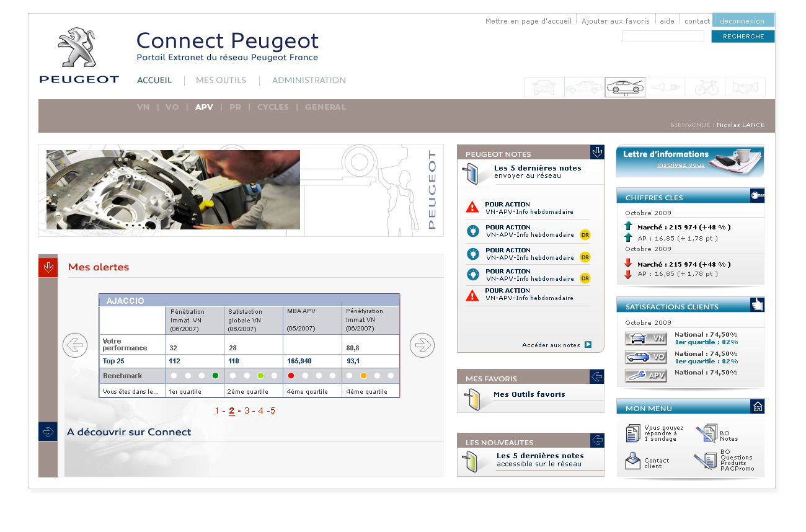Click the APV wrench satisfaction button

pos(645,375)
